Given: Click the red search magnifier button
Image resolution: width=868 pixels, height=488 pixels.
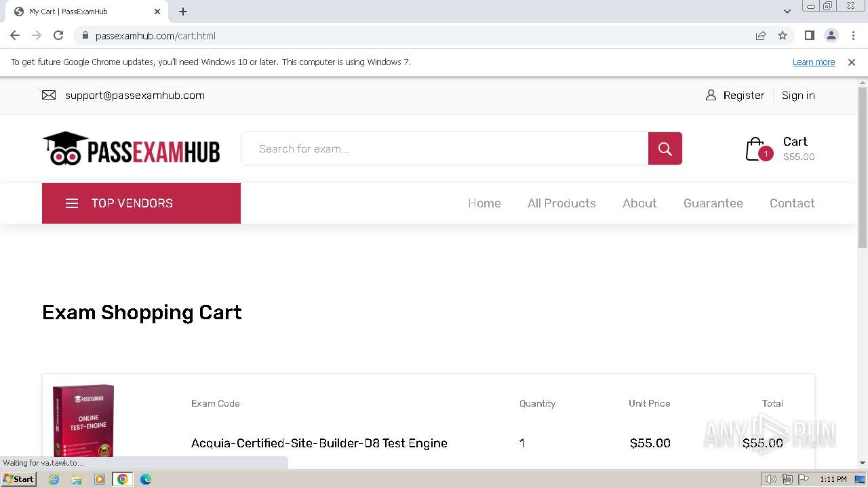Looking at the screenshot, I should (665, 148).
